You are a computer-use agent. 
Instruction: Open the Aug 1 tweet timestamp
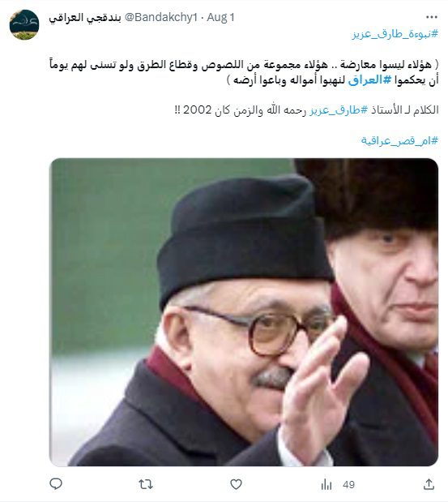point(220,17)
